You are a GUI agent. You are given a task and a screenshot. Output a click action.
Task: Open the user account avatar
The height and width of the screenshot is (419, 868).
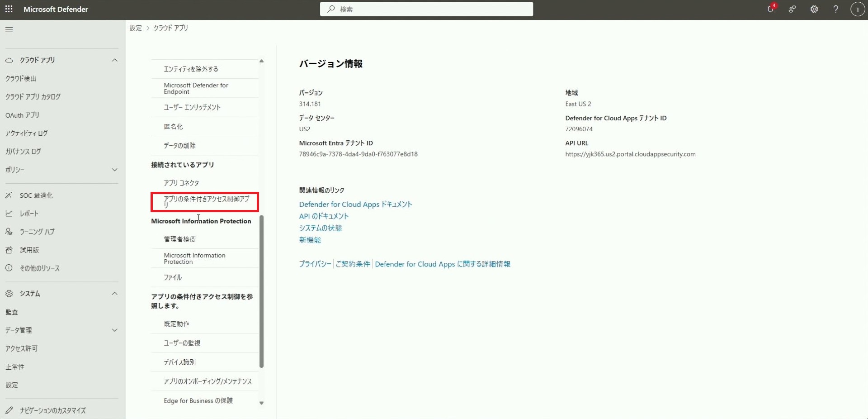[x=857, y=9]
